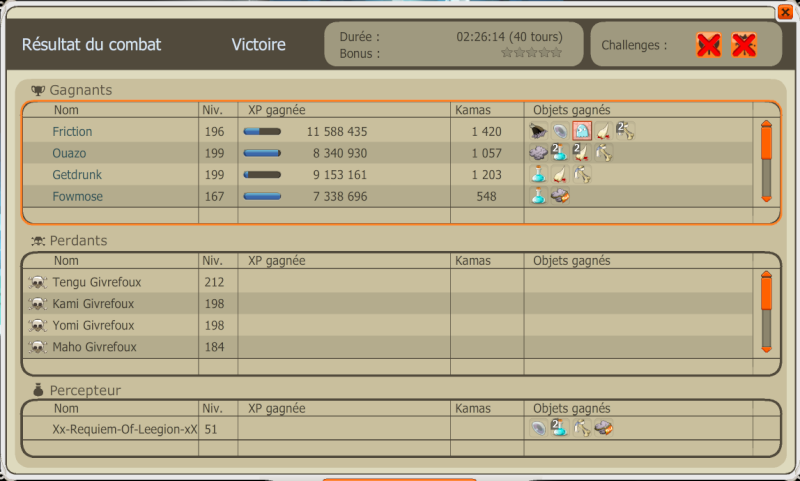Viewport: 800px width, 481px height.
Task: Click Ouazo's kamas amount 1 057
Action: [486, 153]
